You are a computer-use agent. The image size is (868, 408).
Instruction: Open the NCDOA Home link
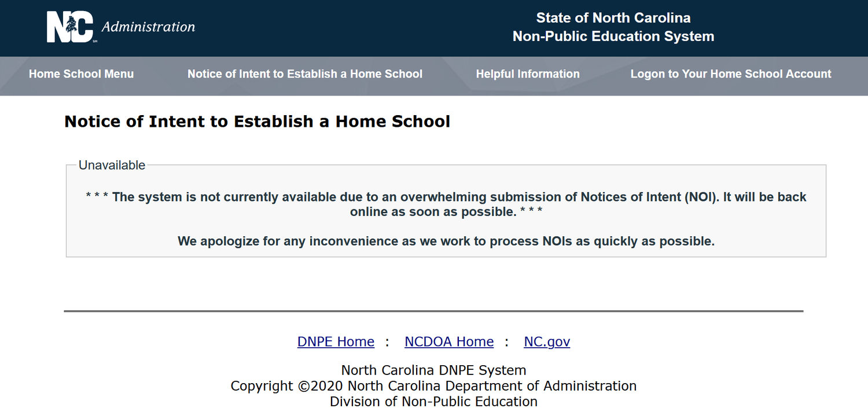[x=449, y=341]
